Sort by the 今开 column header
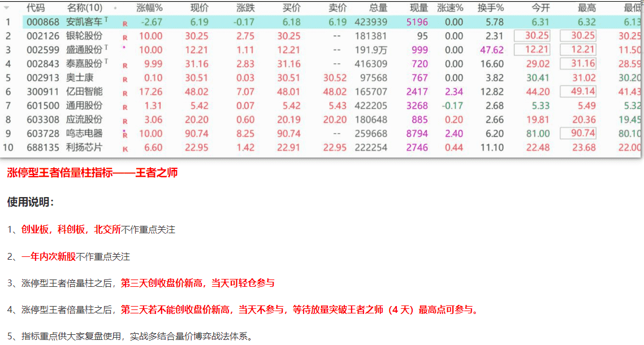 point(541,8)
